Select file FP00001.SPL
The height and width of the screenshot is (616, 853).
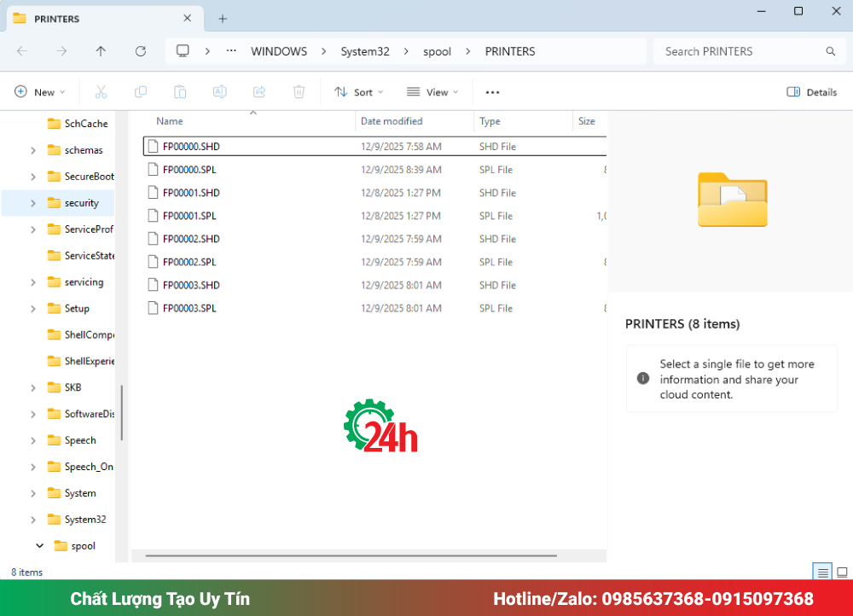tap(374, 216)
